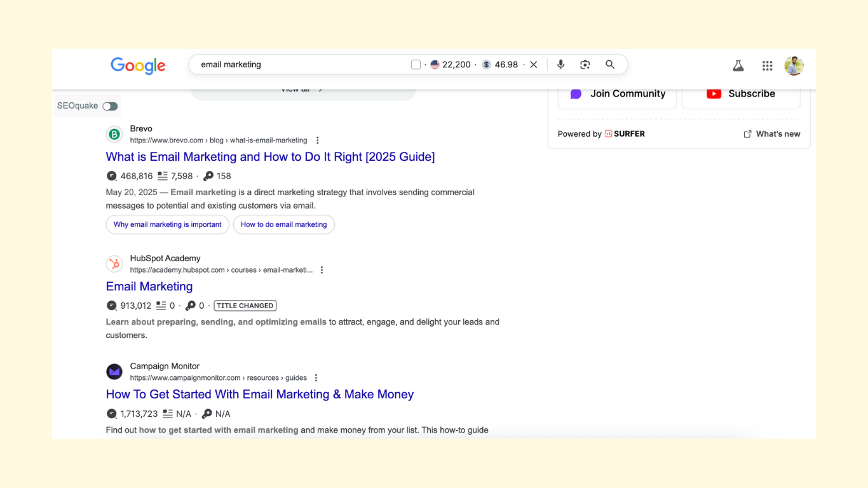Click the dollar CPC icon in search bar
Screen dimensions: 868x488
pos(486,65)
